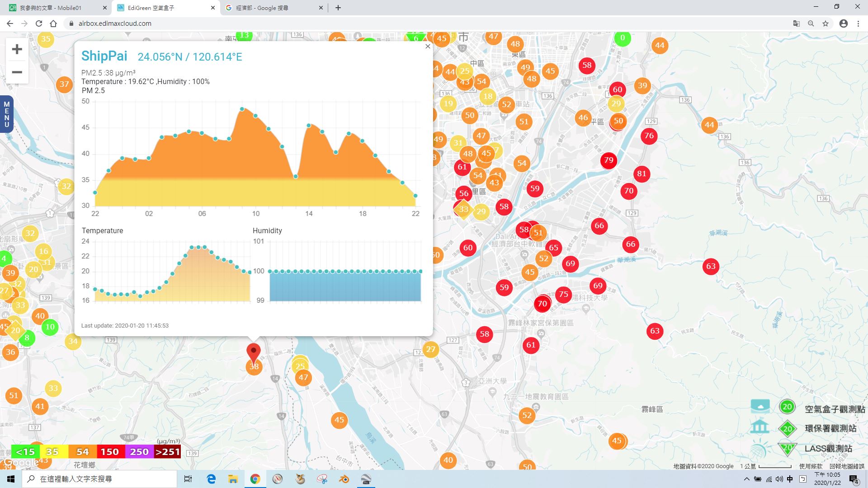
Task: Open the notification action center
Action: 854,479
